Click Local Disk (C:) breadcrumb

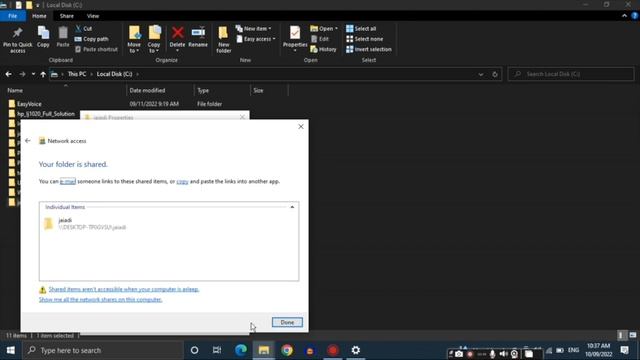tap(114, 74)
